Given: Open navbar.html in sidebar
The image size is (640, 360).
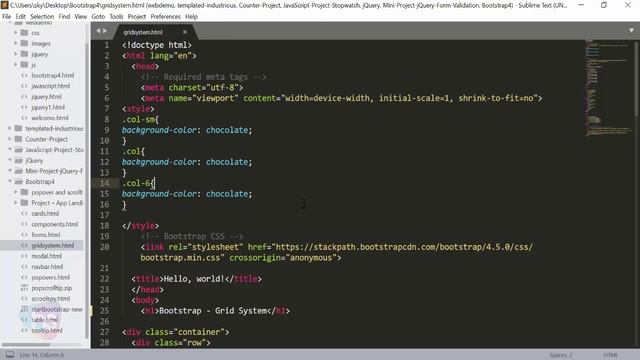Looking at the screenshot, I should pos(47,267).
